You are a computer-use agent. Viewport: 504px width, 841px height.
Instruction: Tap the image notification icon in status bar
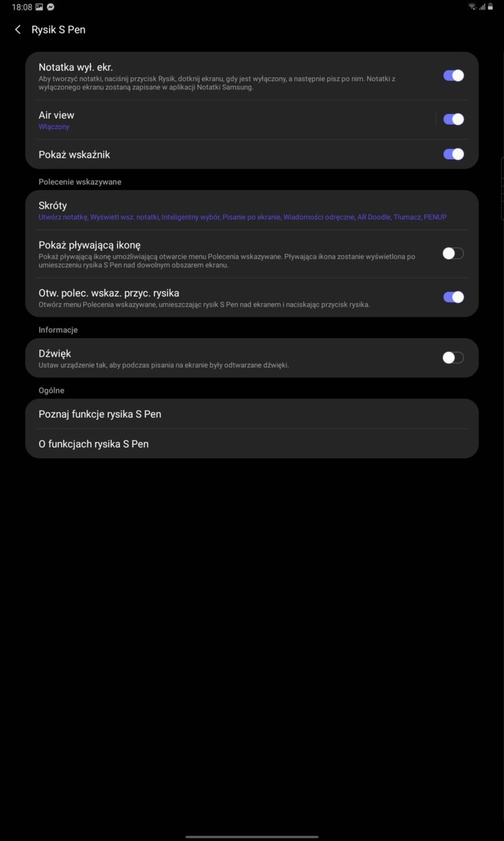pyautogui.click(x=40, y=7)
